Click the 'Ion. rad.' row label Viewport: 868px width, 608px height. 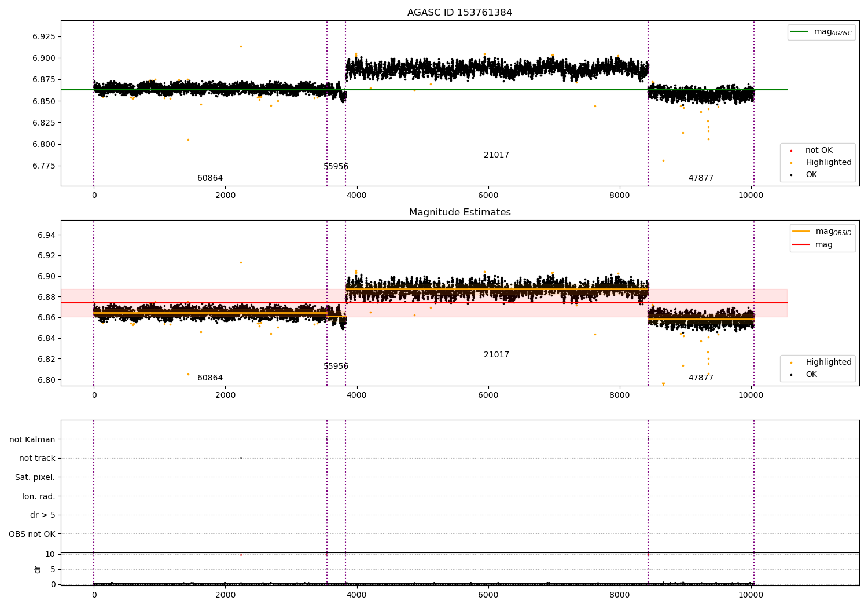(39, 497)
